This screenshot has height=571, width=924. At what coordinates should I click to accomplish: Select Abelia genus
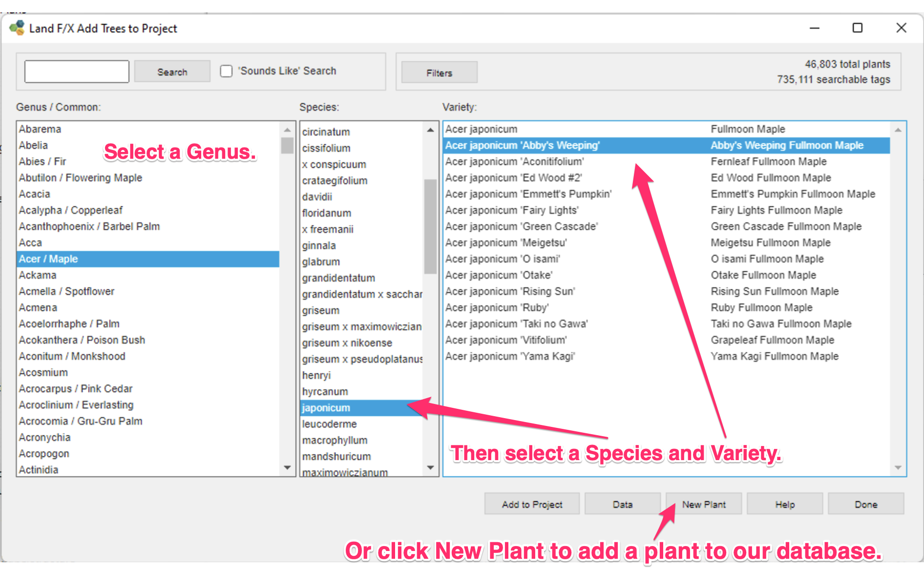[x=148, y=145]
